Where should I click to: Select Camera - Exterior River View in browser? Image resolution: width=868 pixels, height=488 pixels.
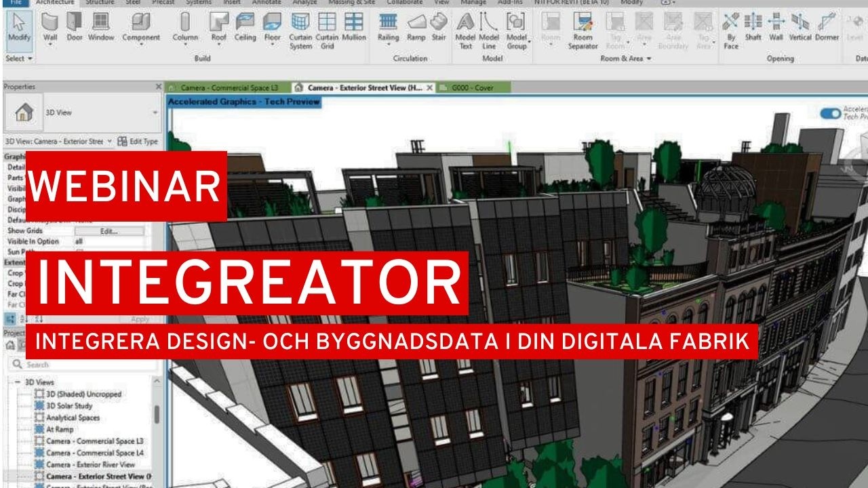[90, 465]
